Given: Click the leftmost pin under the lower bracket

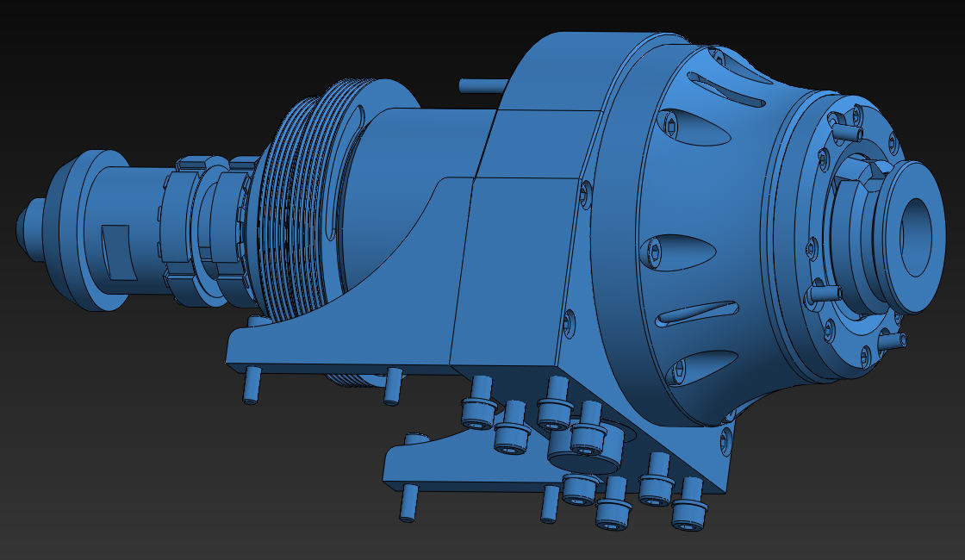Looking at the screenshot, I should pyautogui.click(x=408, y=503).
